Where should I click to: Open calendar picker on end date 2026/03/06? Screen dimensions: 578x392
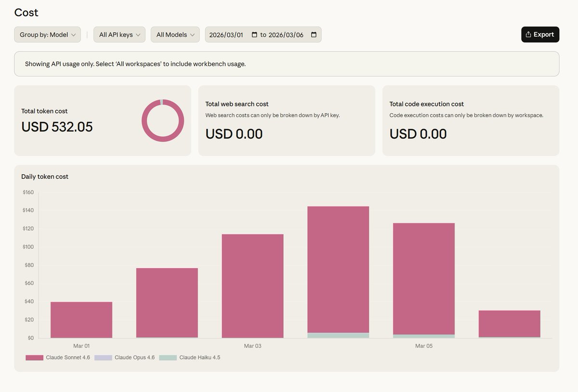tap(314, 35)
